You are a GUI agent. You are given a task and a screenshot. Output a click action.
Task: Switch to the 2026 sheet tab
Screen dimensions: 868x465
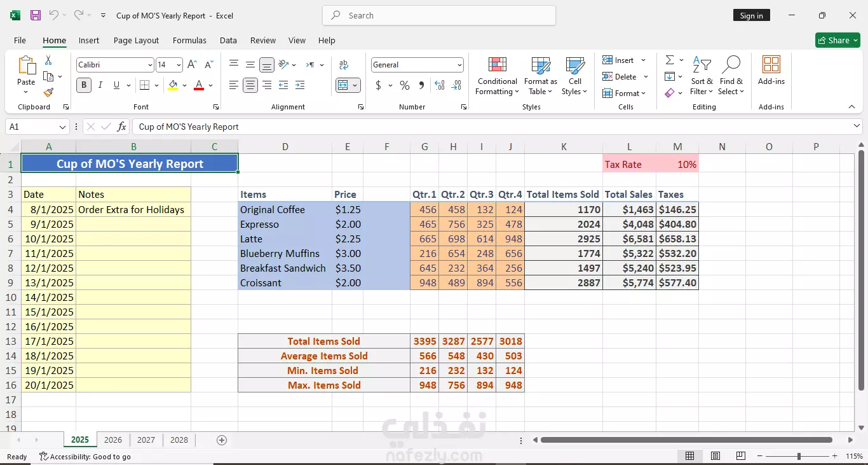click(113, 440)
